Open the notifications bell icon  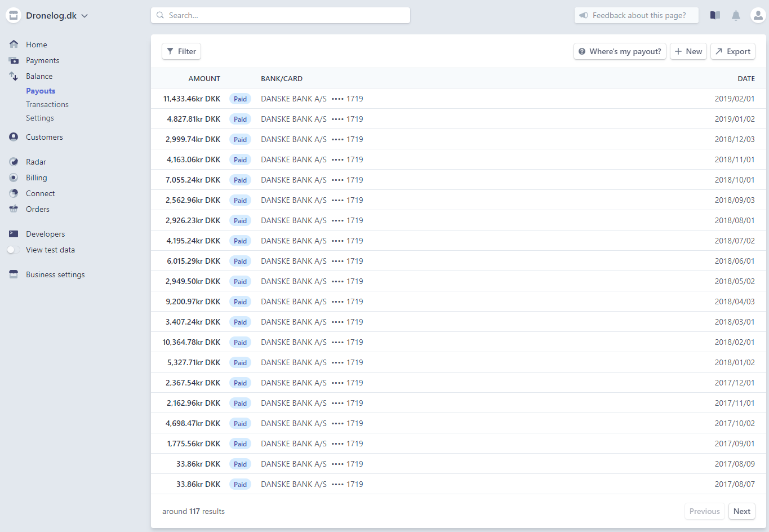pyautogui.click(x=736, y=16)
